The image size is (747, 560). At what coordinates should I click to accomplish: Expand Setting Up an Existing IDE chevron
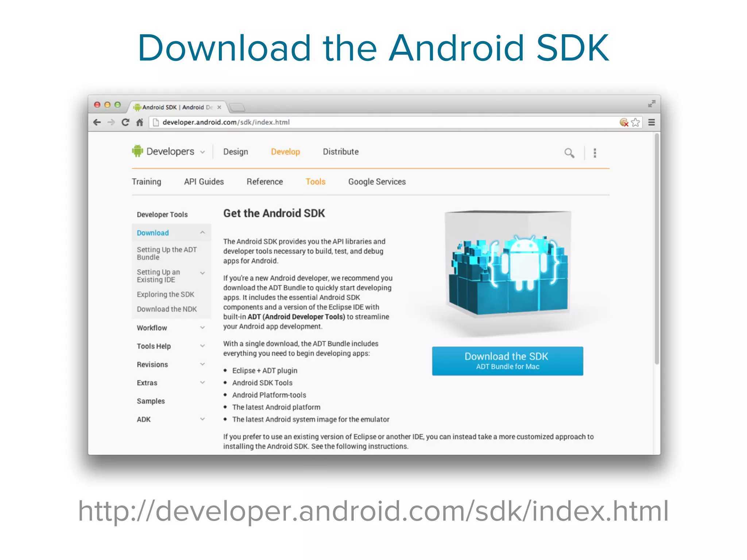[202, 273]
